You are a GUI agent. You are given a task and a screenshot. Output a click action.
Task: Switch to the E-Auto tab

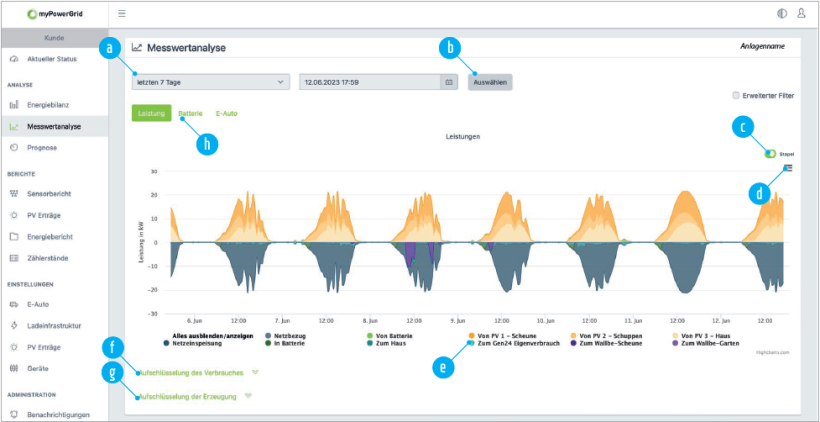point(226,114)
